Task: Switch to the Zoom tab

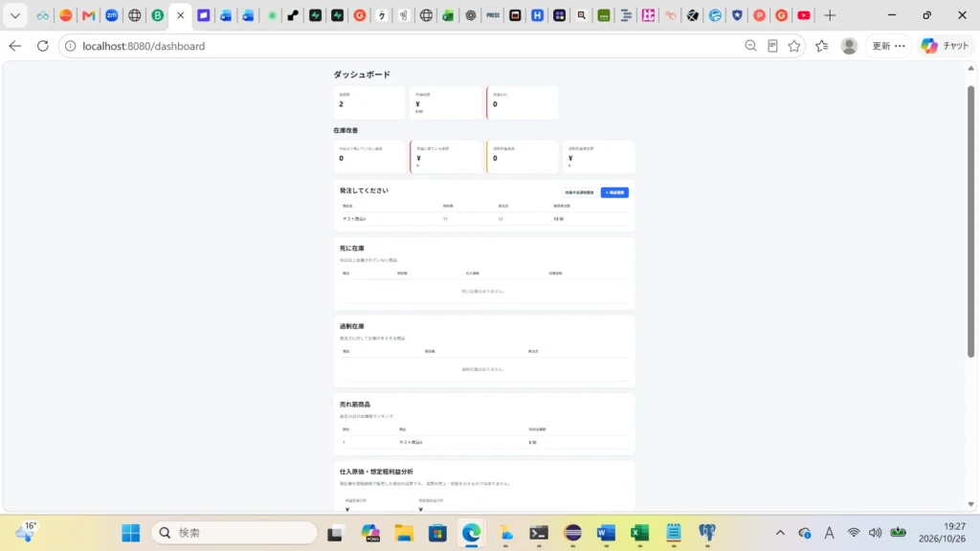Action: (x=112, y=15)
